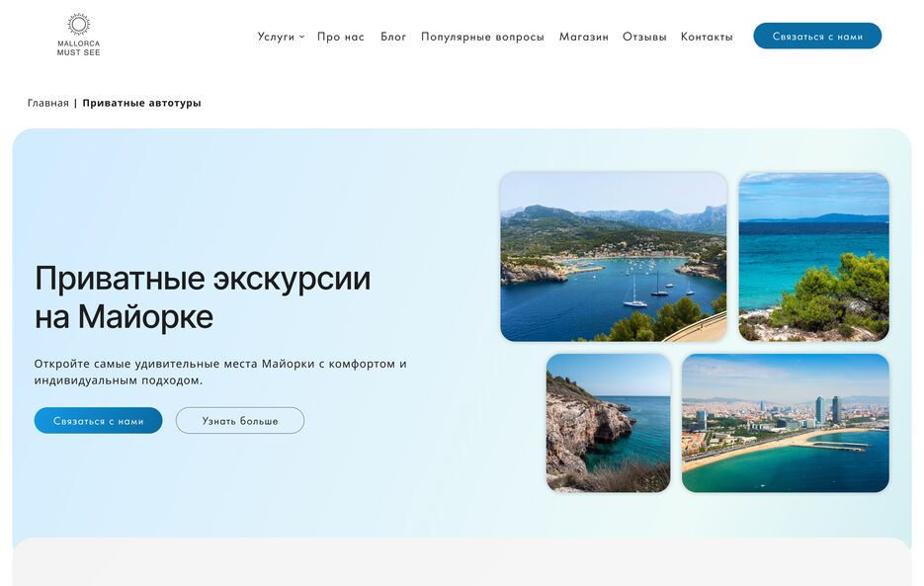Viewport: 924px width, 586px height.
Task: Click the Узнать больше button
Action: point(239,420)
